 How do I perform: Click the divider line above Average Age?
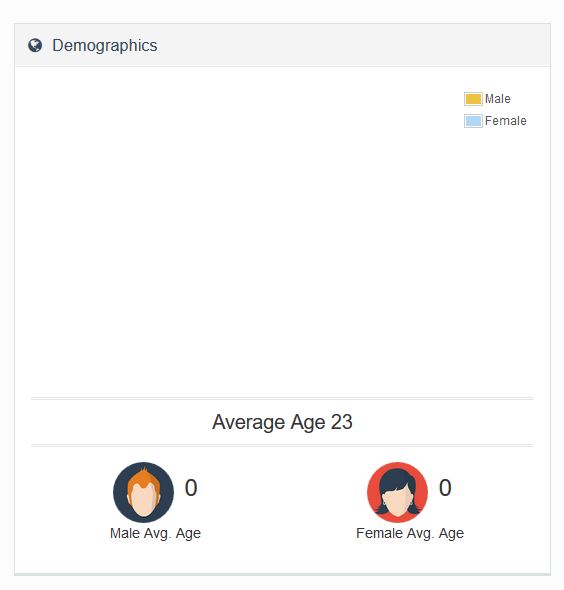tap(282, 398)
